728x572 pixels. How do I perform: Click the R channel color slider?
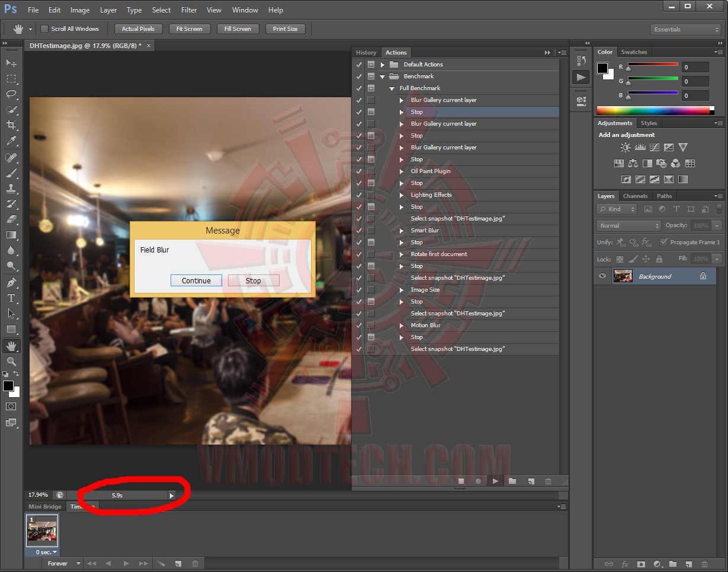pos(653,66)
